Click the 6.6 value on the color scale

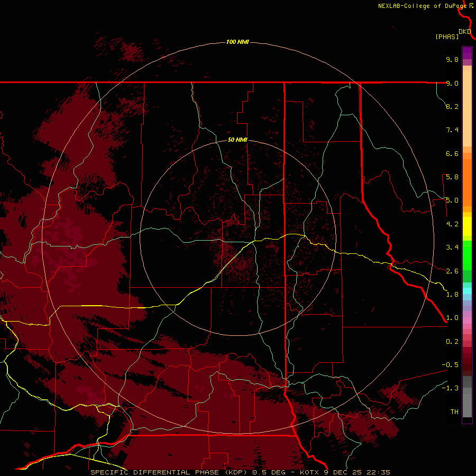(x=452, y=153)
